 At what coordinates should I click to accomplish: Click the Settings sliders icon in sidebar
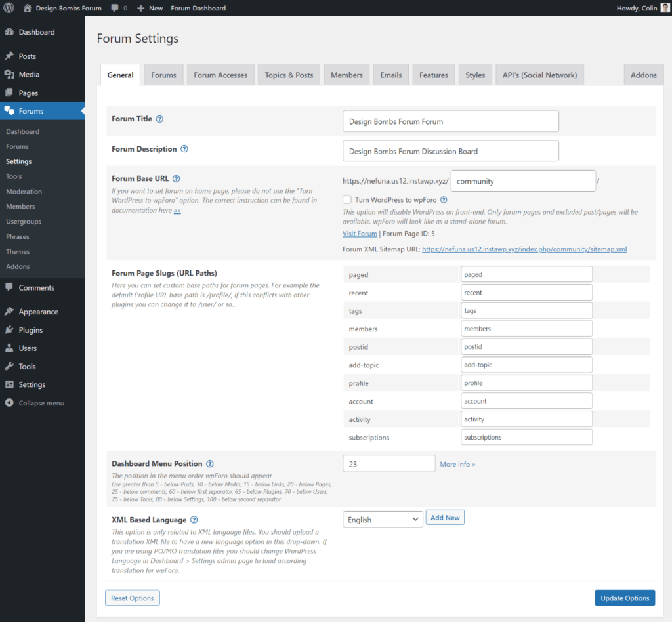click(9, 384)
